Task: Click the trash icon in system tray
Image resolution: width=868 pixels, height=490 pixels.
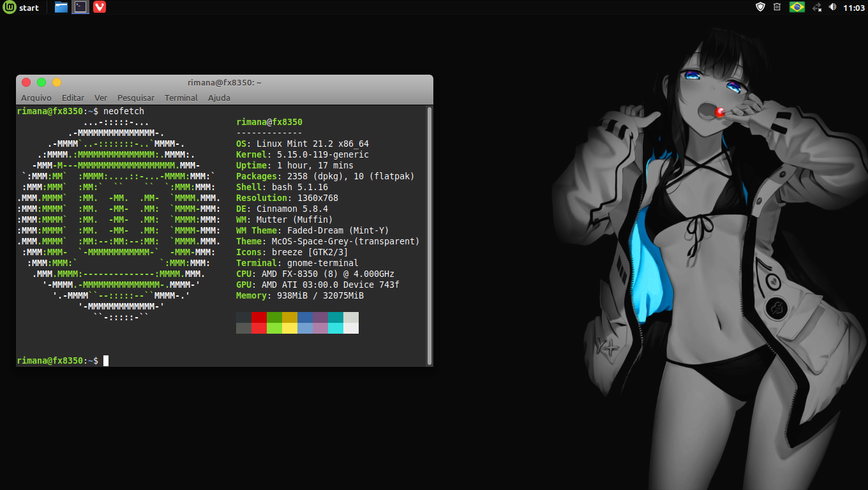Action: (x=777, y=7)
